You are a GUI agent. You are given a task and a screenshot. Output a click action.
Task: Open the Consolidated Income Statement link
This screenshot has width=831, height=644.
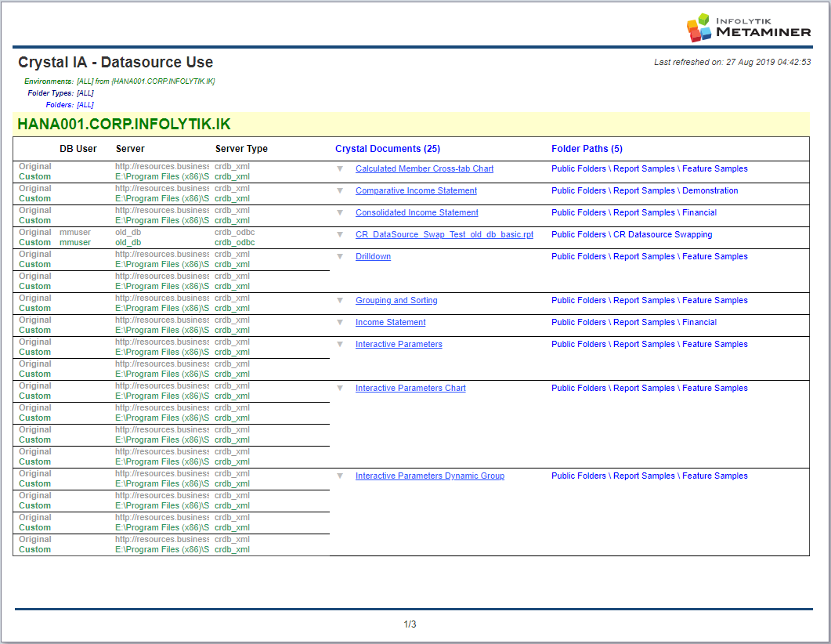(417, 212)
